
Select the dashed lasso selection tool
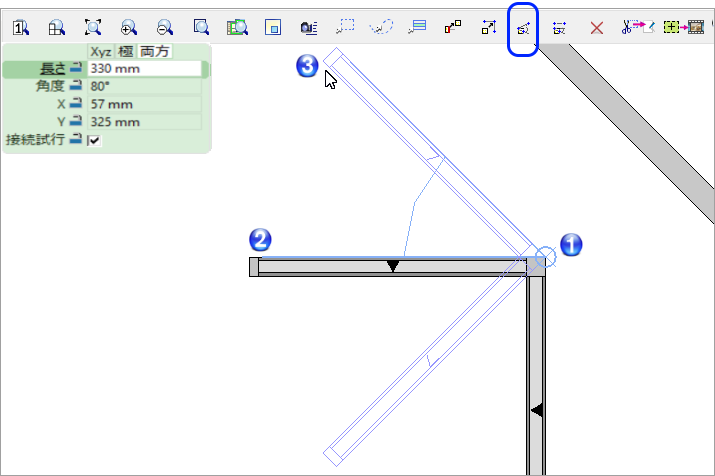(381, 26)
